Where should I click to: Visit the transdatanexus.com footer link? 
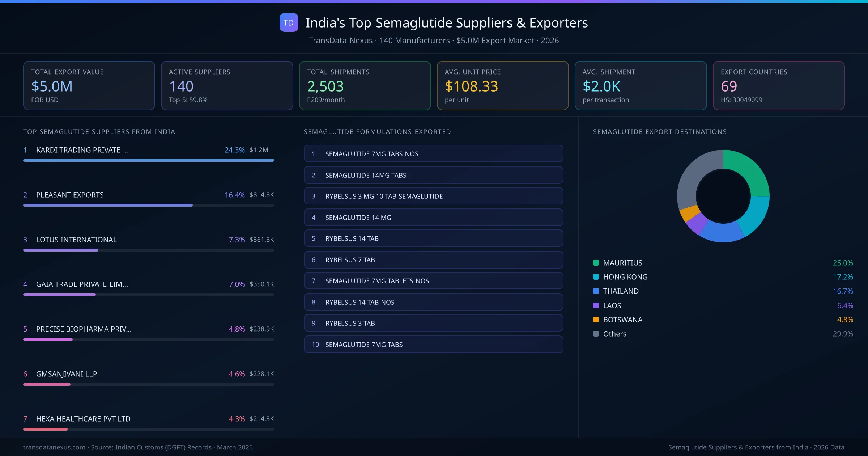[x=54, y=447]
